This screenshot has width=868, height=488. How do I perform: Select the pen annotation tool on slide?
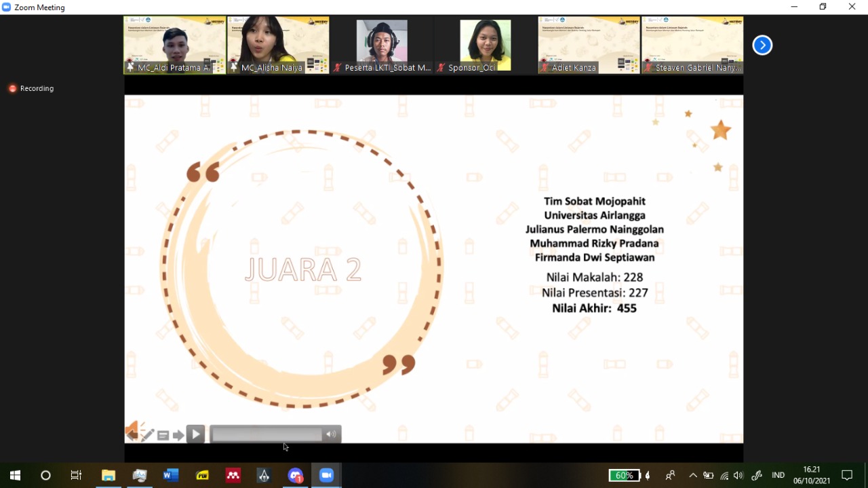coord(147,435)
